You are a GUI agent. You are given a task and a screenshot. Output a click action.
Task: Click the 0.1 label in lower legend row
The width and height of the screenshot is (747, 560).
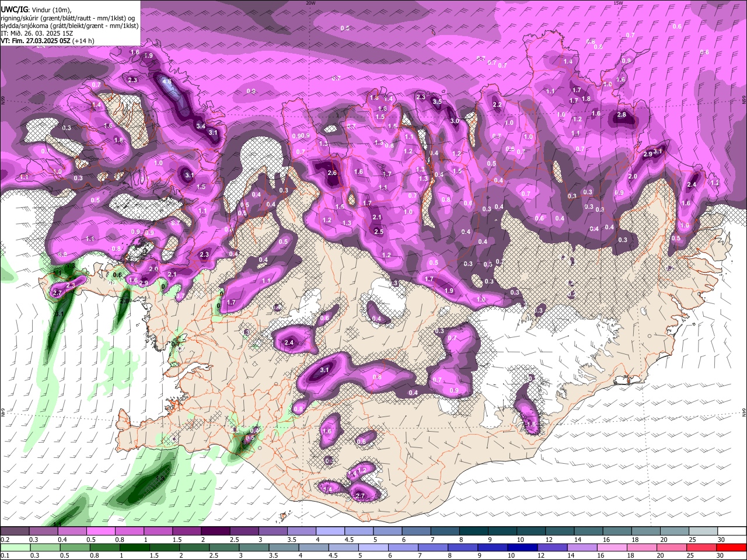[x=5, y=556]
